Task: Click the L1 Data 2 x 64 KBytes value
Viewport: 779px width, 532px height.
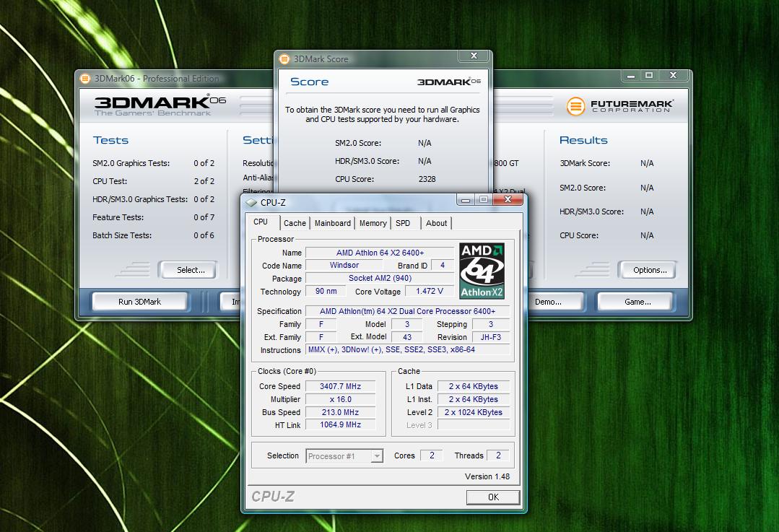Action: [x=474, y=386]
